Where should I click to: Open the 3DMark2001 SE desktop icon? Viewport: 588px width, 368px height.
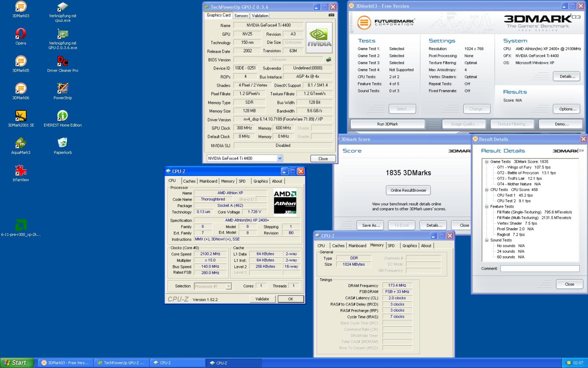click(21, 118)
